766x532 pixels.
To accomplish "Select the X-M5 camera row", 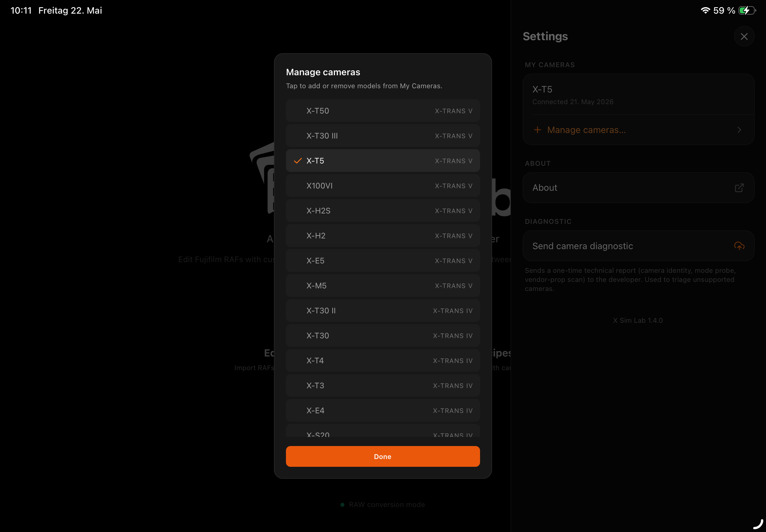I will (x=383, y=286).
